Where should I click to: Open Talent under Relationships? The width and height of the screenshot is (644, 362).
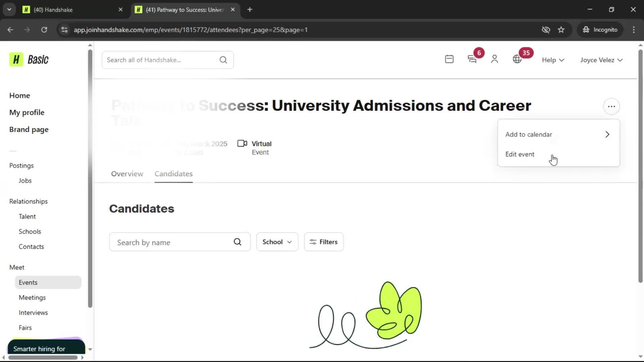(x=27, y=217)
